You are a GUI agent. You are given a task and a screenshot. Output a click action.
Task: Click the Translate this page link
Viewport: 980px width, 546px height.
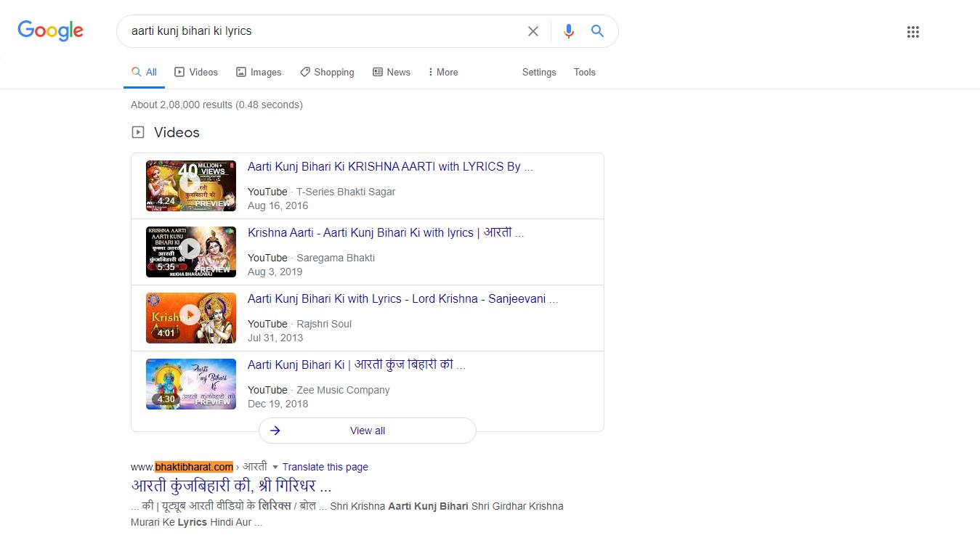pos(325,467)
